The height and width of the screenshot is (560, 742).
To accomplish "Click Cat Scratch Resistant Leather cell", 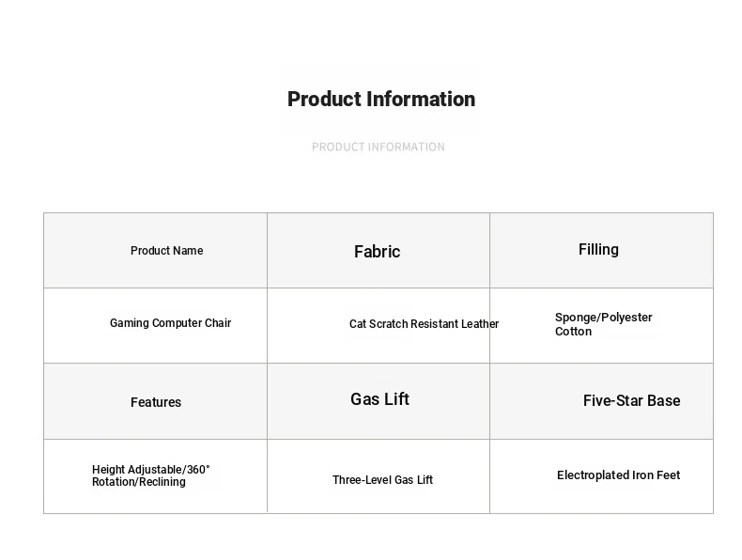I will [379, 326].
